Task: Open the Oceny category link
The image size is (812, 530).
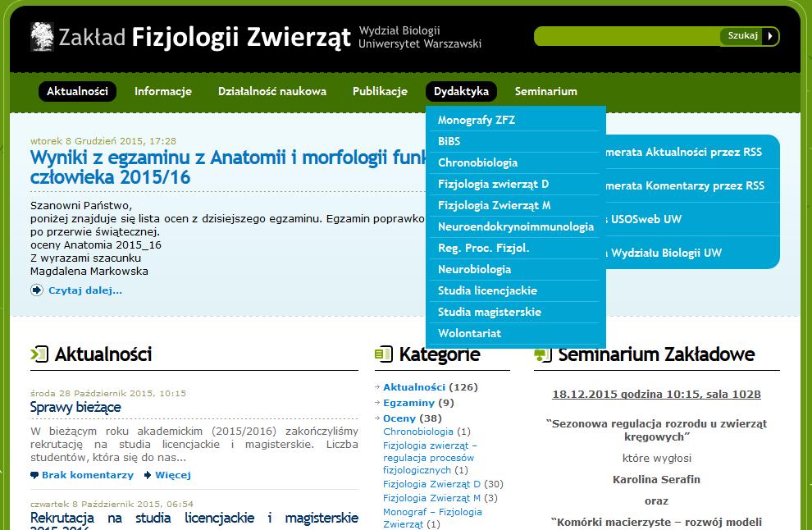Action: [x=399, y=418]
